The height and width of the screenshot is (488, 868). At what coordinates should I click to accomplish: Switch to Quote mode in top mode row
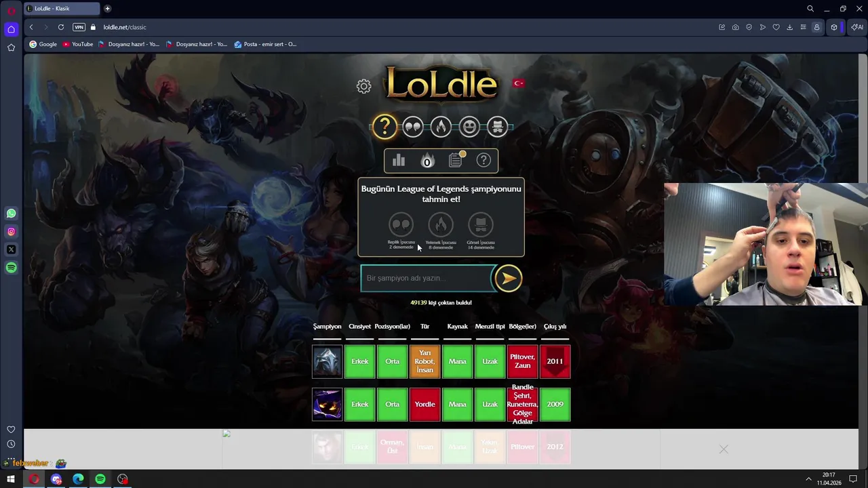click(x=412, y=127)
